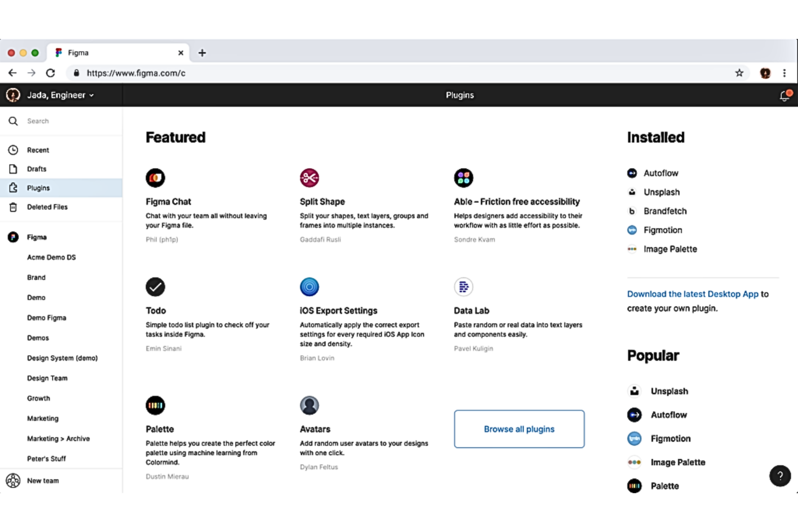This screenshot has width=798, height=532.
Task: Open the Marketing > Archive project
Action: coord(58,439)
